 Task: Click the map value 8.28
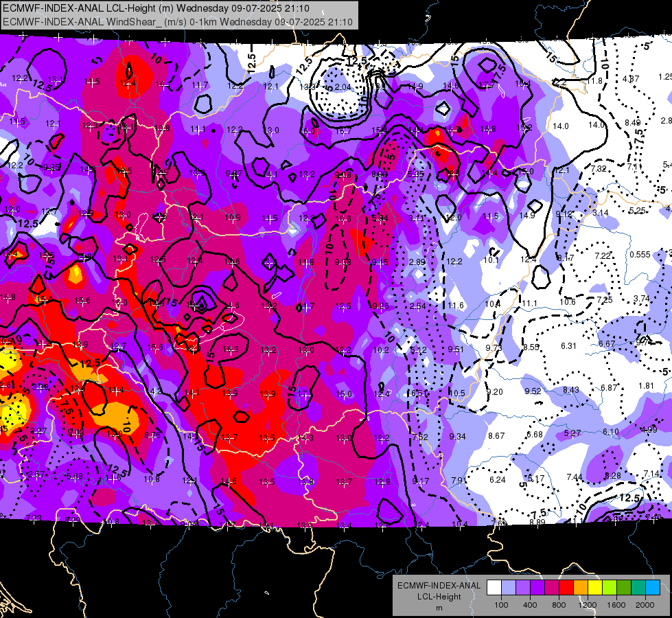tap(613, 475)
